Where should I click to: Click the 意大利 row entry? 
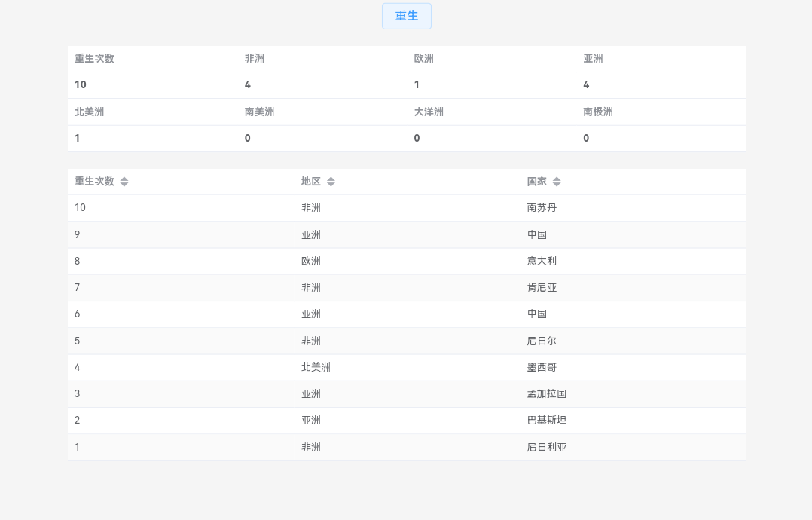(x=542, y=261)
